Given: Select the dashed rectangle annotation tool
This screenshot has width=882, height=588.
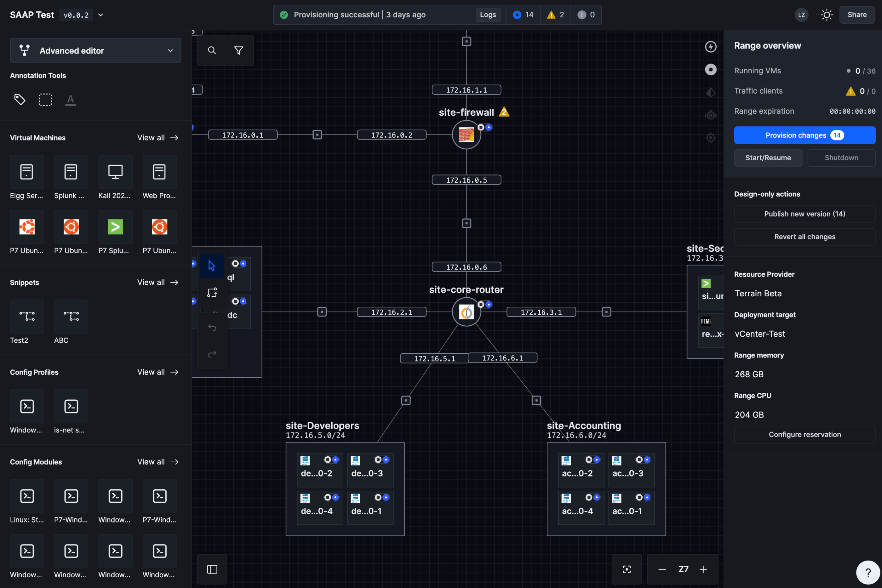Looking at the screenshot, I should point(45,100).
